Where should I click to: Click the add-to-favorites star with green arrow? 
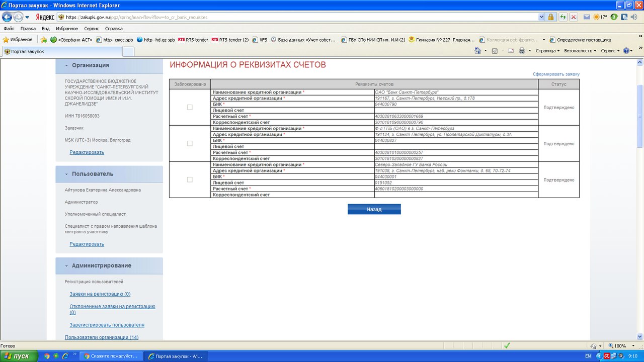[x=44, y=39]
